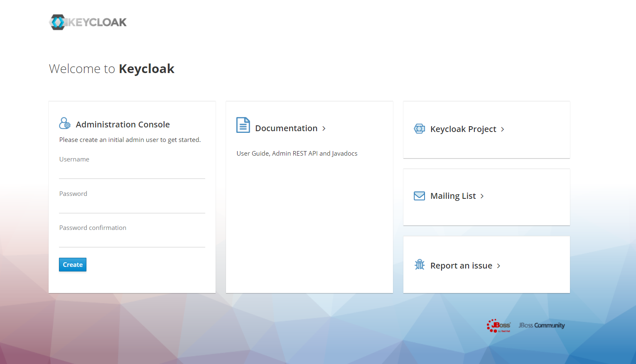The image size is (636, 364).
Task: Open the JBoss Community logo
Action: click(542, 325)
